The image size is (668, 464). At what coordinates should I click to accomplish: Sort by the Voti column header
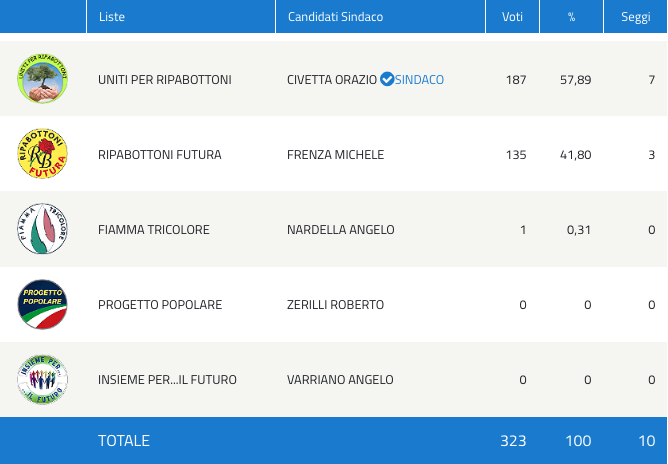511,17
